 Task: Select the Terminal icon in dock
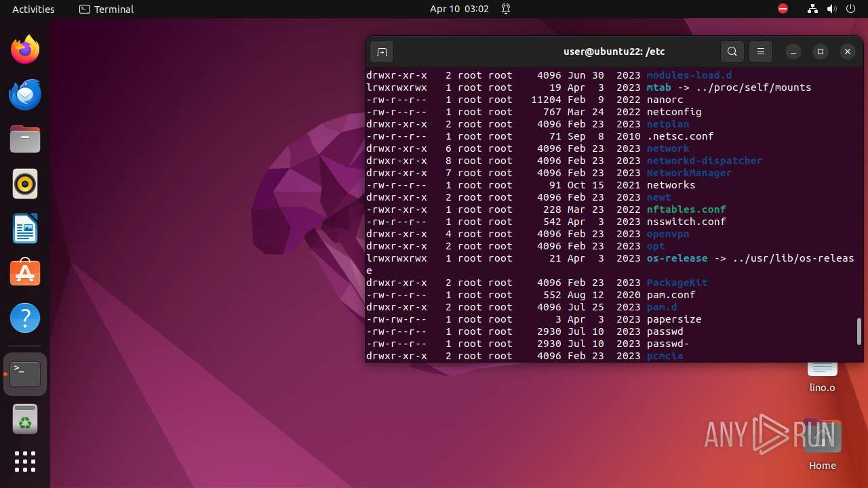(25, 373)
